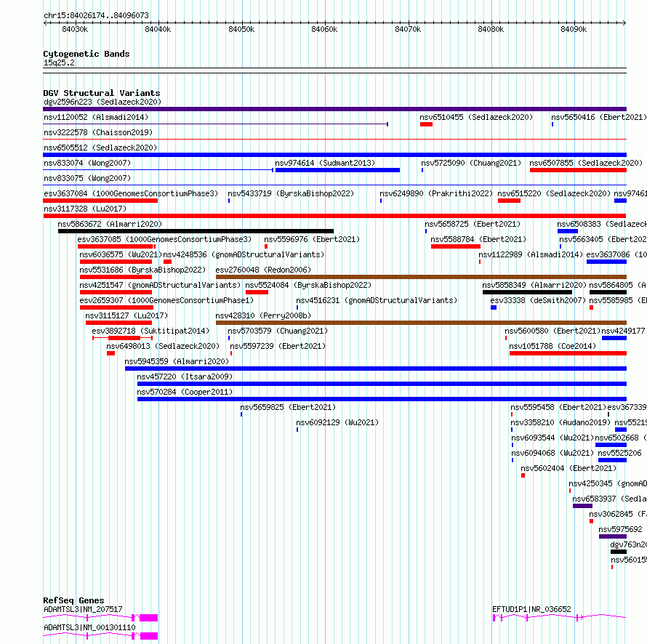The height and width of the screenshot is (644, 647).
Task: Click the nsv6510455 (Sedlazeck2020) red variant bar
Action: (x=426, y=124)
